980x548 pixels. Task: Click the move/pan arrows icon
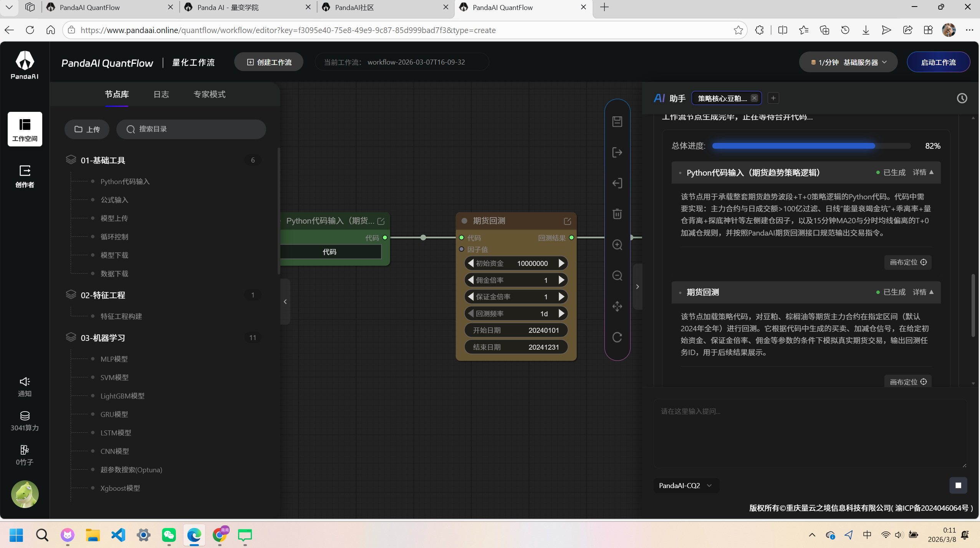[617, 306]
